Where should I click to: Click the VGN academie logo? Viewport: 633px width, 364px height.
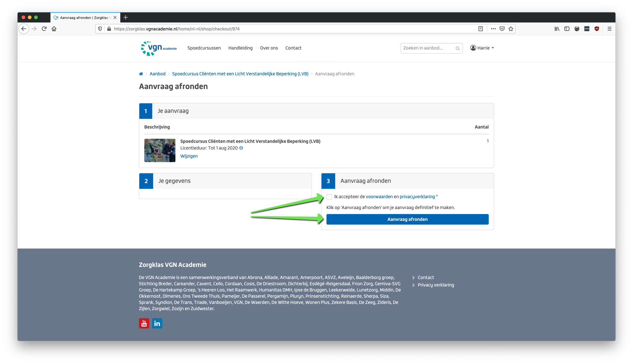pos(159,48)
